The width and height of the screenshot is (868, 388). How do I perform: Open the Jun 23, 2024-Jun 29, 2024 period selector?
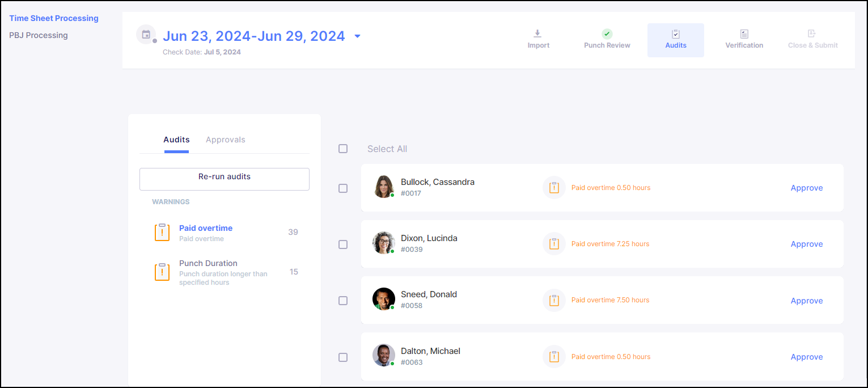[253, 36]
